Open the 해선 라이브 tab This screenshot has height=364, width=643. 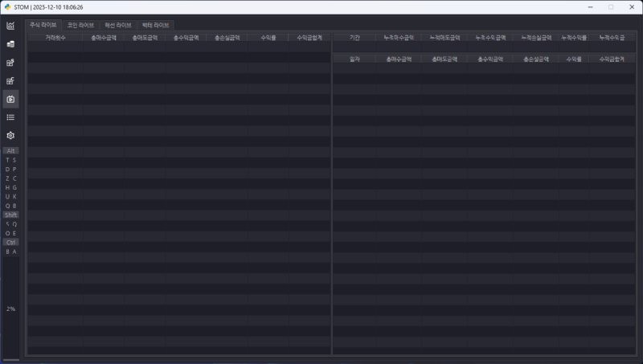(x=118, y=25)
